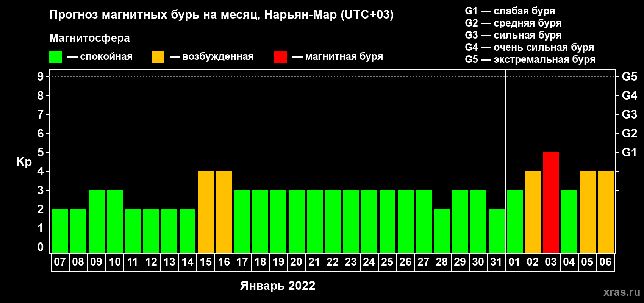Click the Kp axis value 9

point(41,77)
